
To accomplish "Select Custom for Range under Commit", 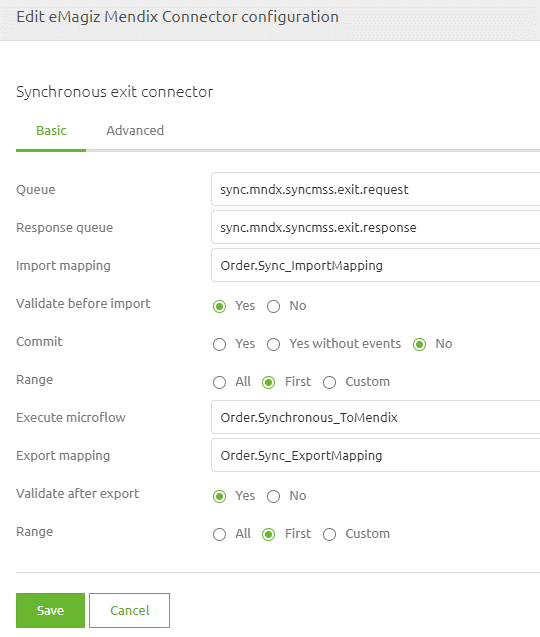I will [330, 382].
